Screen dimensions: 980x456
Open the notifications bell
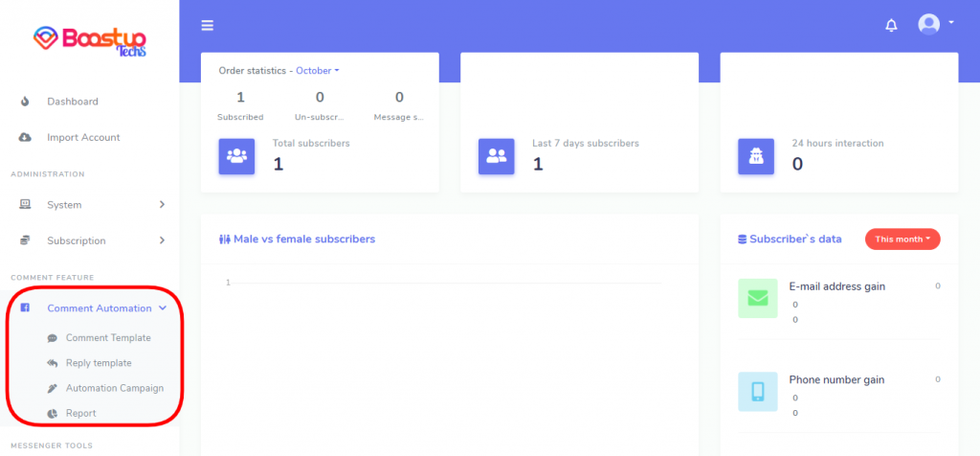pos(891,26)
